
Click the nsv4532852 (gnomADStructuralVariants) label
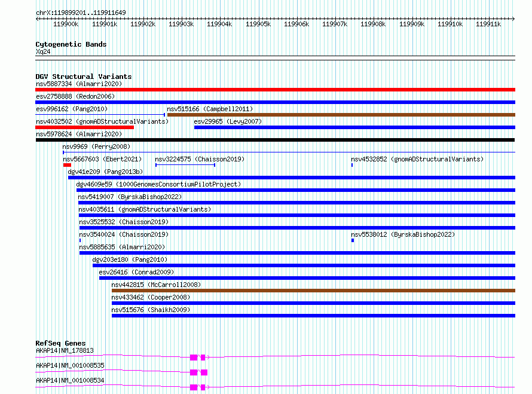pos(417,159)
